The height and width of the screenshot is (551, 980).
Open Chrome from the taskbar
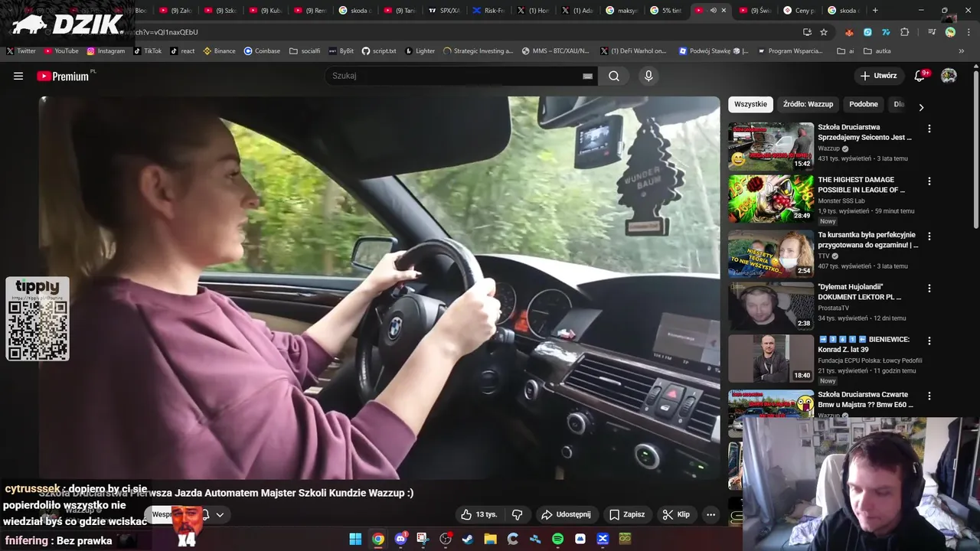point(378,539)
